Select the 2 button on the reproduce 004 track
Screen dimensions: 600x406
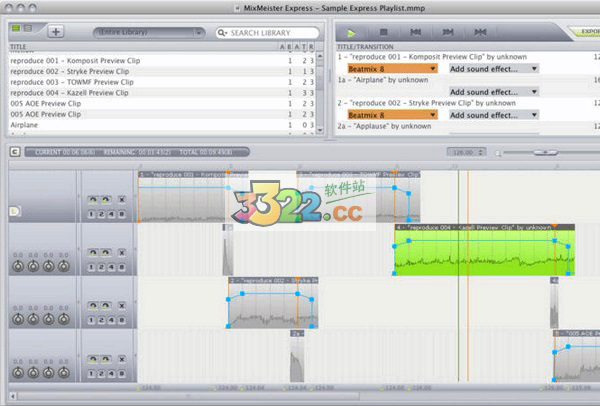pyautogui.click(x=101, y=267)
